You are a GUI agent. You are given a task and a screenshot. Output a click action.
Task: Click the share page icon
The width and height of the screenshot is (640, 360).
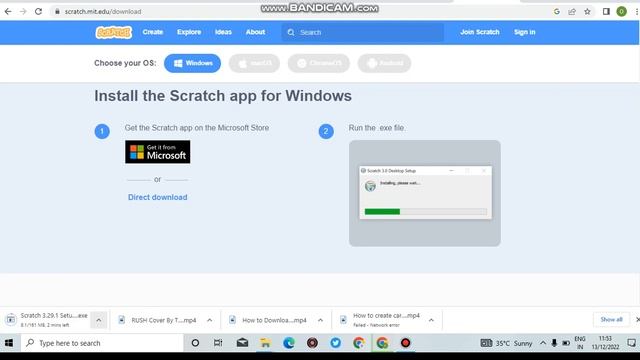point(572,11)
